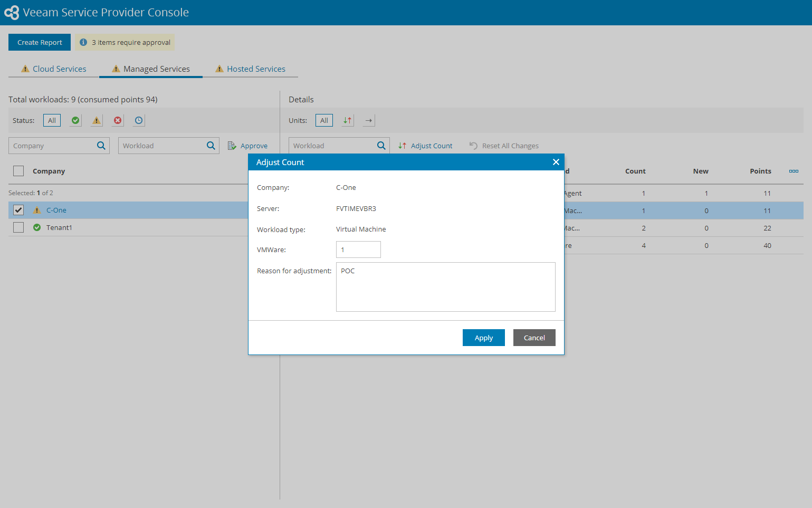
Task: Click the Approve button
Action: [x=247, y=146]
